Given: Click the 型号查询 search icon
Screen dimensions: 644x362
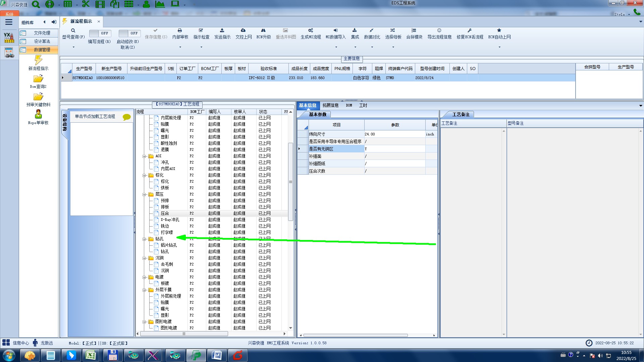Looking at the screenshot, I should [73, 31].
